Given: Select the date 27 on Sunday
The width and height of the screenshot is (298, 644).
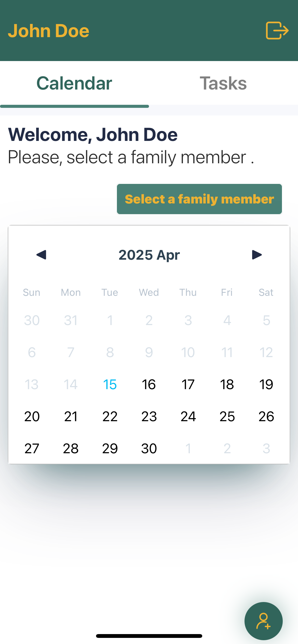Looking at the screenshot, I should 32,448.
